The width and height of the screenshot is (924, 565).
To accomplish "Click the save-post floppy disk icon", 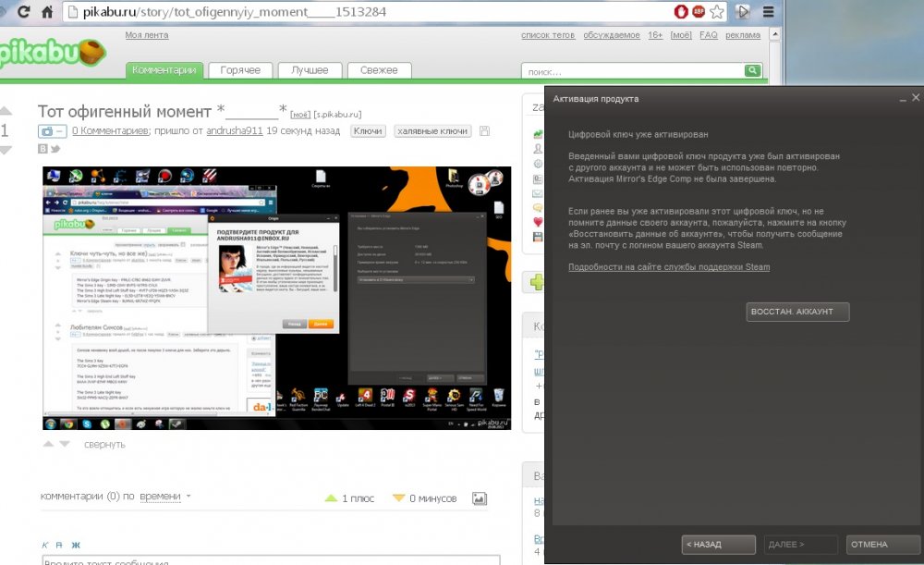I will coord(484,131).
